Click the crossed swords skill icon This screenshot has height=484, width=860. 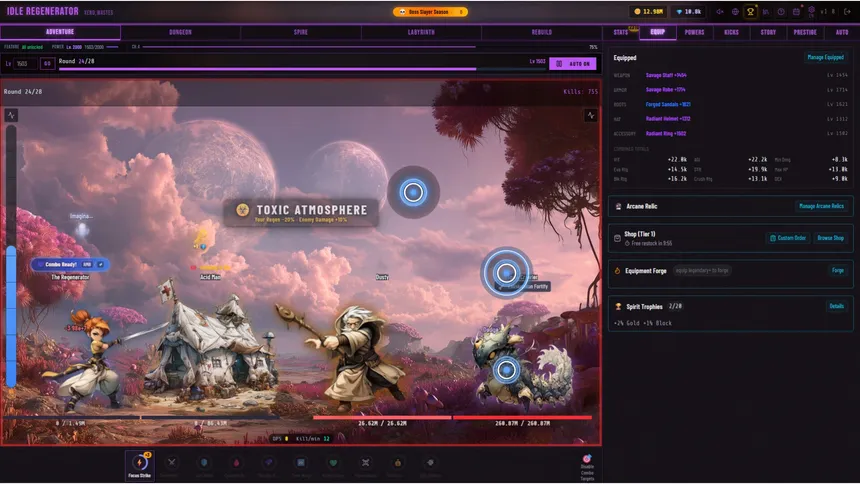[x=172, y=463]
